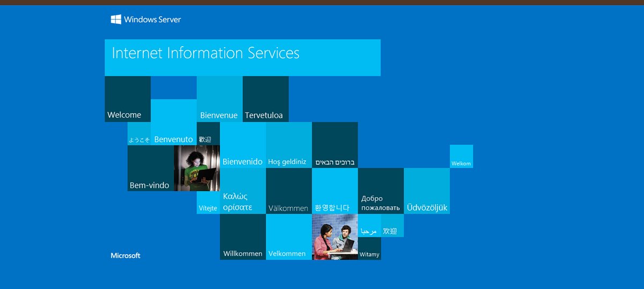This screenshot has width=644, height=289.
Task: Click the Üdvözöljük tile
Action: pyautogui.click(x=427, y=191)
